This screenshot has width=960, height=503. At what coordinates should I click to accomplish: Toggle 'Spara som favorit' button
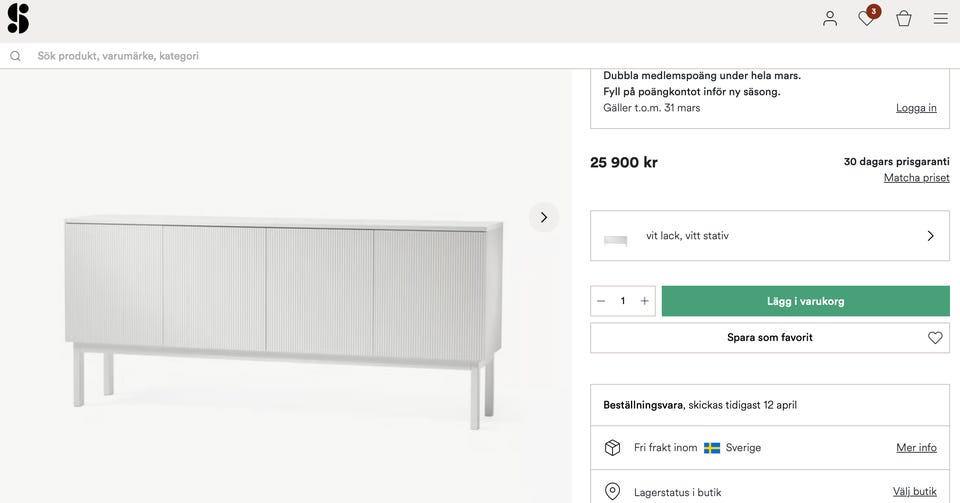coord(769,338)
